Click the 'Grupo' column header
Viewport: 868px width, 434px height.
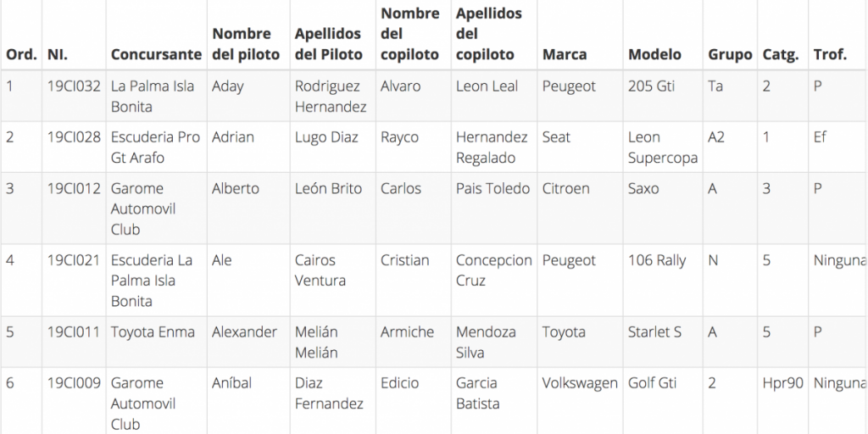click(x=730, y=54)
